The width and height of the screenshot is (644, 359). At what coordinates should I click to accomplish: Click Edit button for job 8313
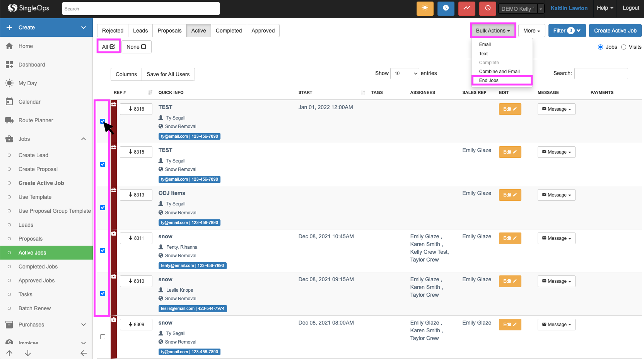(x=510, y=195)
